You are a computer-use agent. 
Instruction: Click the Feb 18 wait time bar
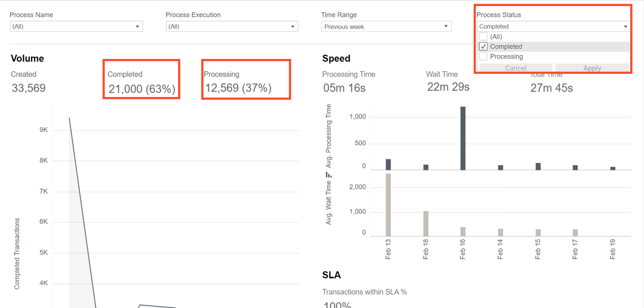[426, 223]
